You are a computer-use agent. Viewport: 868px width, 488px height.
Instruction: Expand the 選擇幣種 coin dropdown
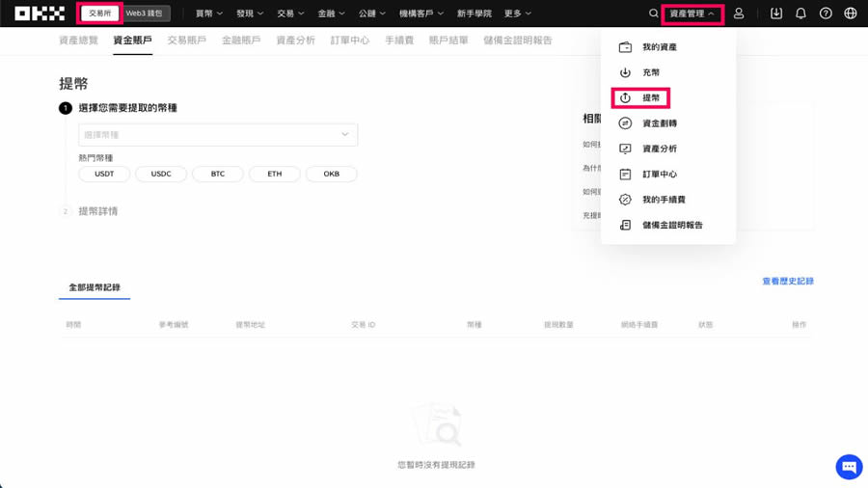click(218, 135)
